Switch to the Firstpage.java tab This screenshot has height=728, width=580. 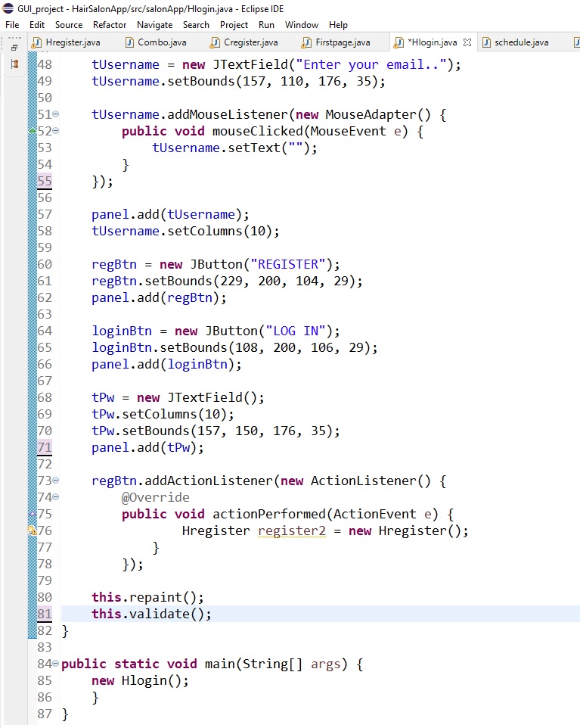pyautogui.click(x=337, y=42)
